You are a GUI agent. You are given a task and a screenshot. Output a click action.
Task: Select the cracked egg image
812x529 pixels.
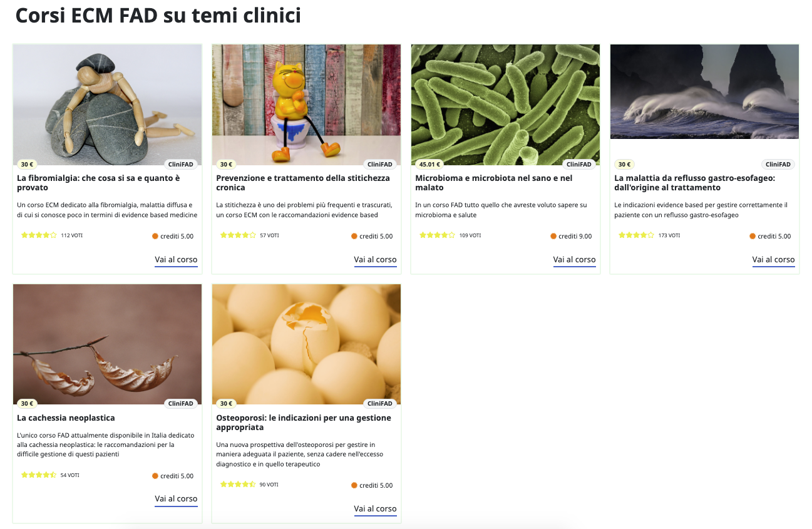click(x=306, y=344)
